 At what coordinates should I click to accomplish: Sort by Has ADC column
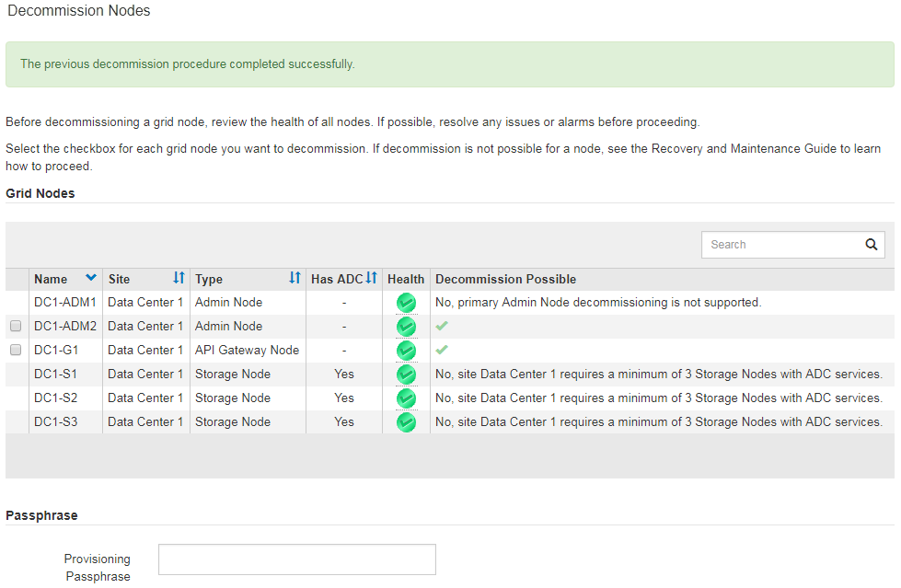(x=371, y=278)
